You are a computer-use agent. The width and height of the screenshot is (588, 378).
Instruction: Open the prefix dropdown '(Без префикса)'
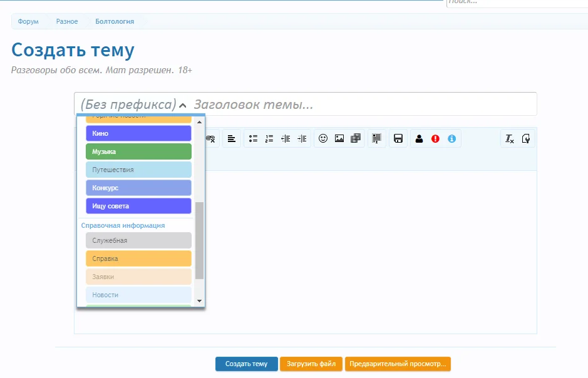133,105
